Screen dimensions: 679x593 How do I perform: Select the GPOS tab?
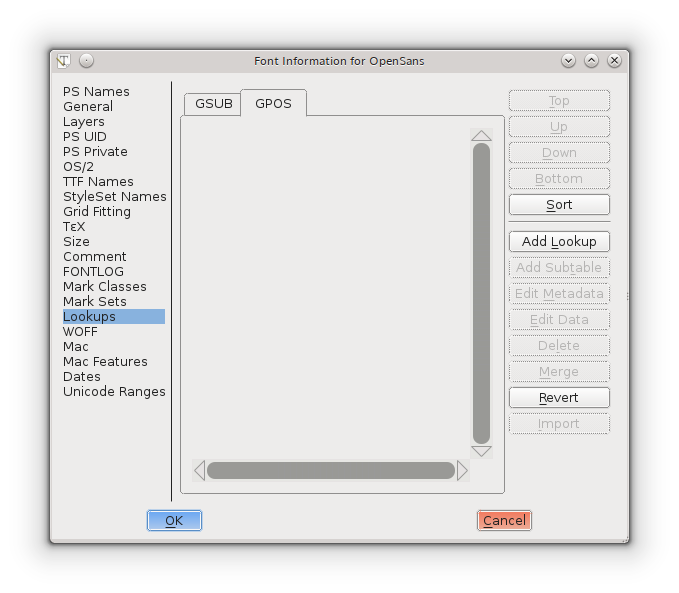(273, 104)
